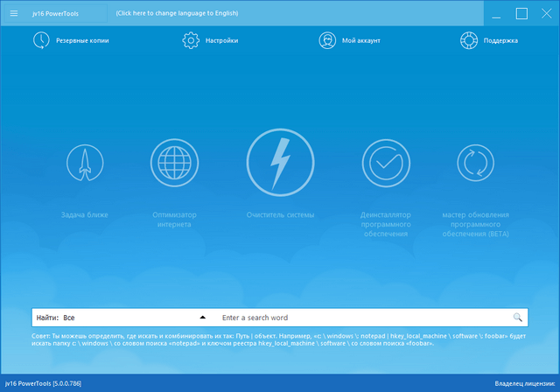Image resolution: width=560 pixels, height=392 pixels.
Task: Click Деинсталлятор программного обеспечения caption
Action: point(386,224)
